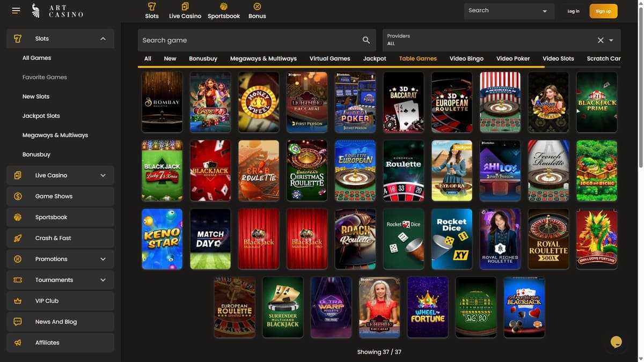This screenshot has width=644, height=362.
Task: Open Jackpot Slots in the sidebar
Action: click(x=41, y=116)
